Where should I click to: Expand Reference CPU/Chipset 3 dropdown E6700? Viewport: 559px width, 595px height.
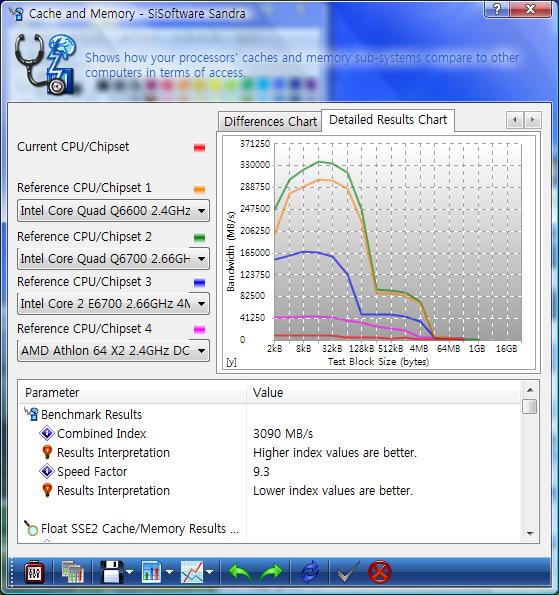[x=113, y=304]
